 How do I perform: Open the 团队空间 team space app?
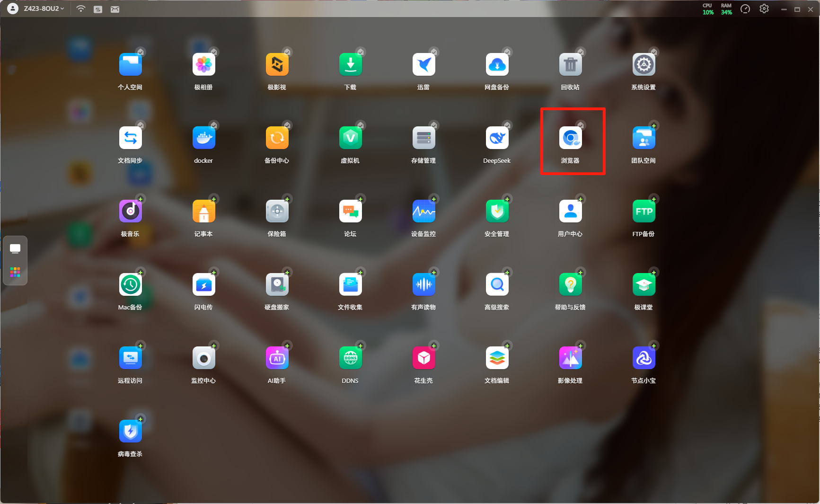(644, 138)
